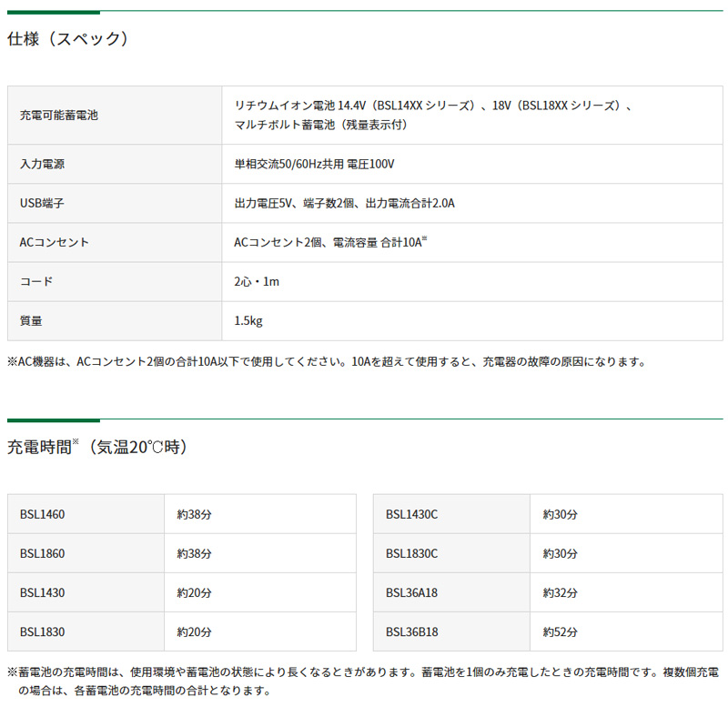Click 約30分 in the BSL1430C row
This screenshot has height=717, width=728.
[x=560, y=514]
